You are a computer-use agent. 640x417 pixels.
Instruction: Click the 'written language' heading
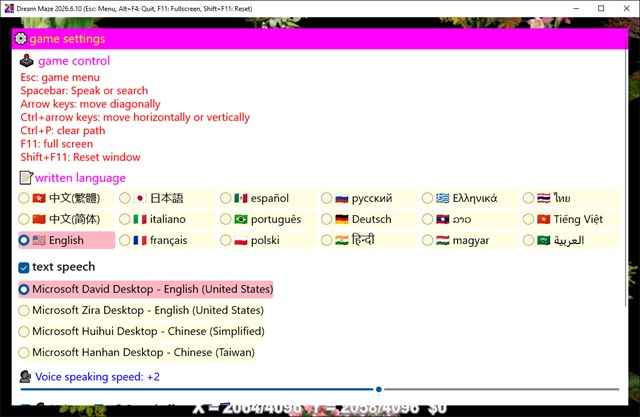click(x=80, y=178)
